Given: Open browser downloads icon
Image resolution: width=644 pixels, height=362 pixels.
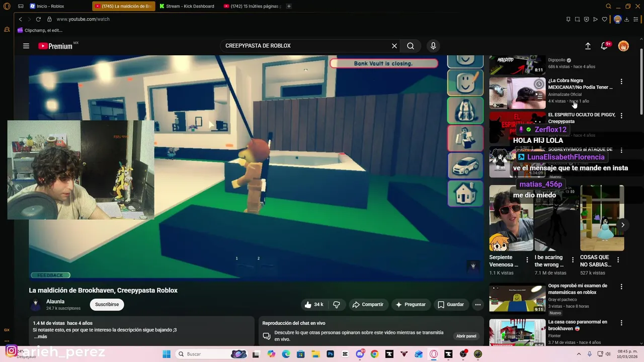Looking at the screenshot, I should [626, 19].
